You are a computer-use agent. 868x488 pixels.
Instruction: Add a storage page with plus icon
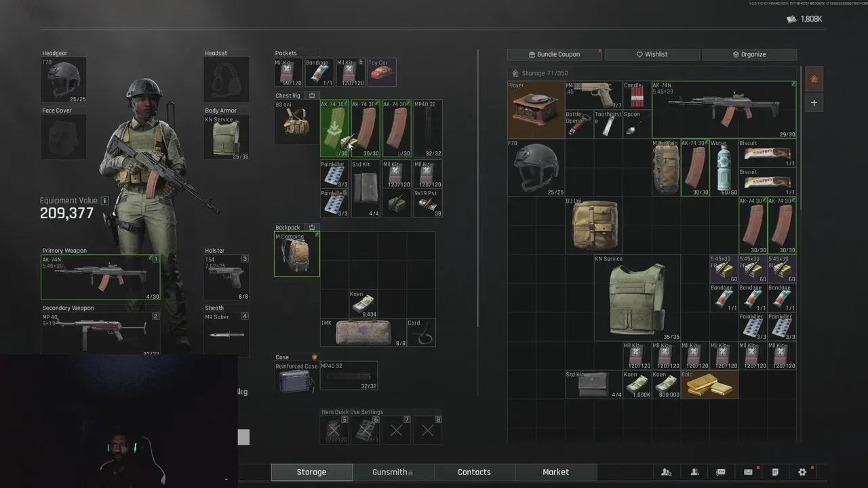coord(814,103)
